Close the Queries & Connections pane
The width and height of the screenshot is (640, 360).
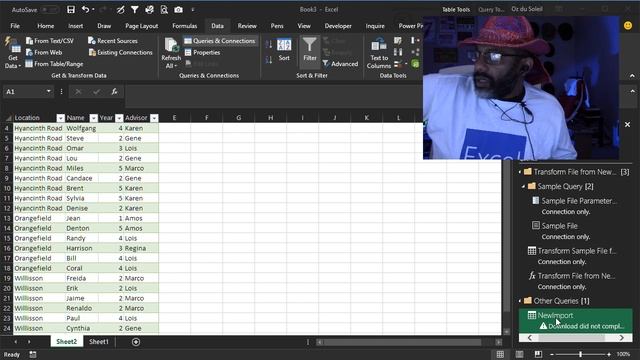pyautogui.click(x=627, y=124)
